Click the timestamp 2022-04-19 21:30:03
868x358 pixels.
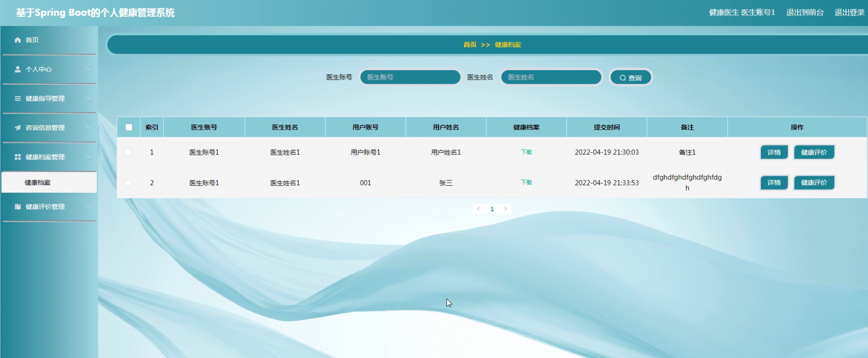[x=607, y=152]
